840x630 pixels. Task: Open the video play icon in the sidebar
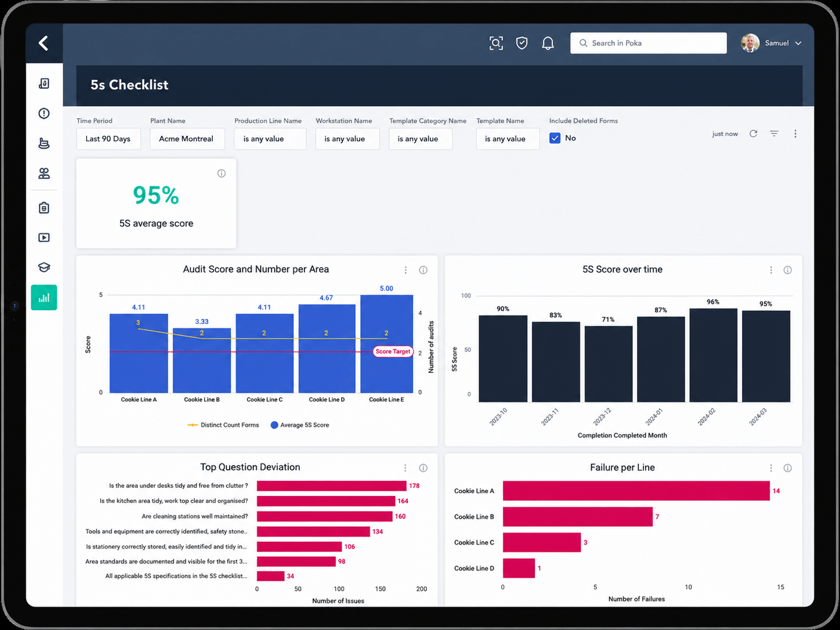point(44,237)
